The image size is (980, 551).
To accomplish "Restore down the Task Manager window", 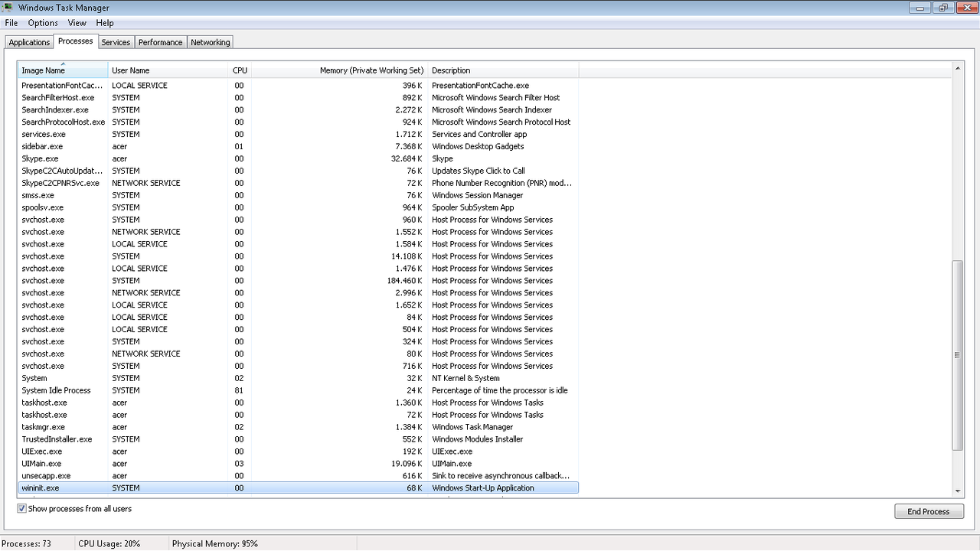I will tap(942, 8).
